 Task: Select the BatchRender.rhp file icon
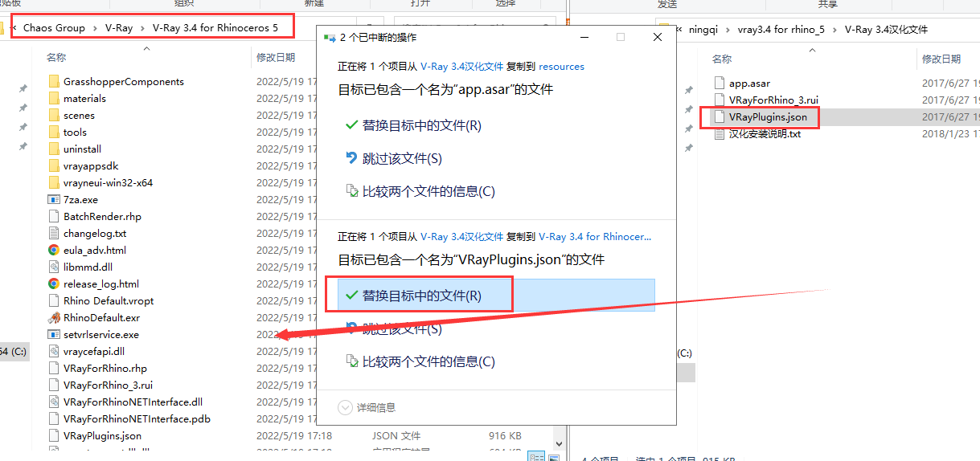click(x=54, y=216)
